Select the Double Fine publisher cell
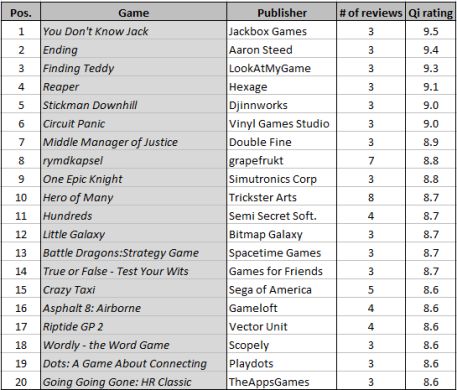Screen dimensions: 457x390 pyautogui.click(x=282, y=142)
